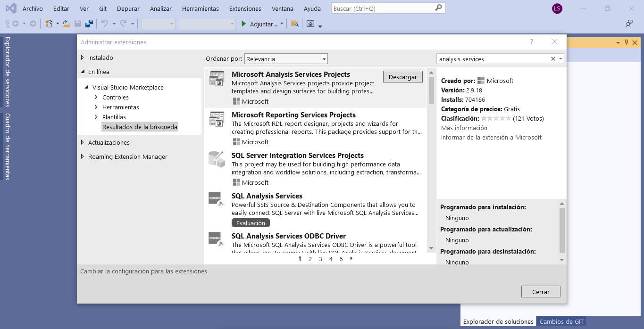Expand the Actualizaciones section
Viewport: 644px width, 329px height.
point(83,142)
